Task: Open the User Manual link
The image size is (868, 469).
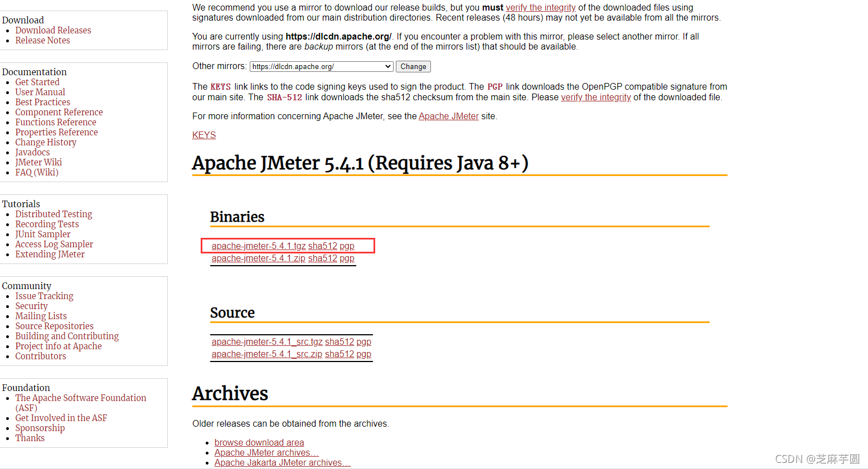Action: pos(40,92)
